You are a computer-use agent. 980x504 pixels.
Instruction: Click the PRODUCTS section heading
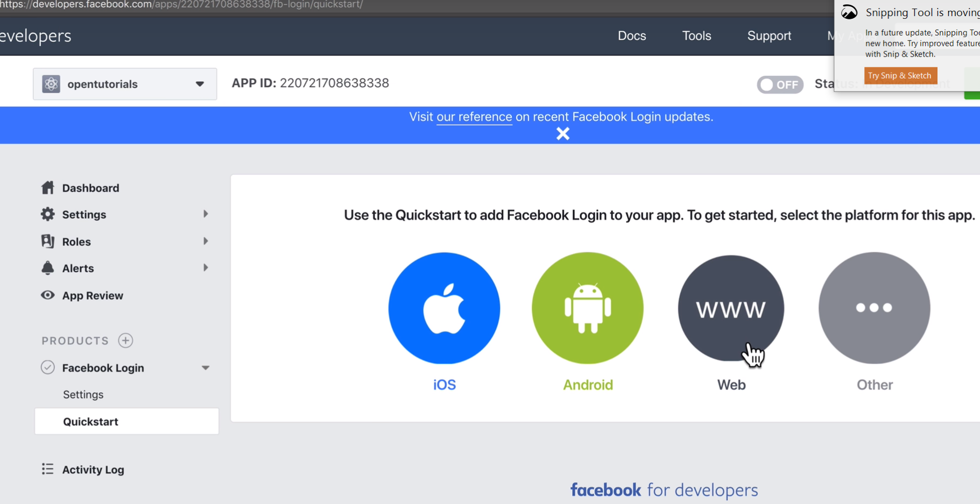click(75, 340)
